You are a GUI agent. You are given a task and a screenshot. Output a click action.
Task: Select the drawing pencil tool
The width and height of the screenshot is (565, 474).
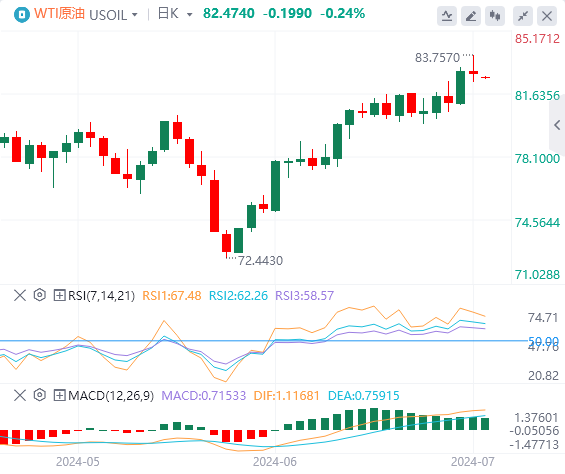pyautogui.click(x=471, y=16)
